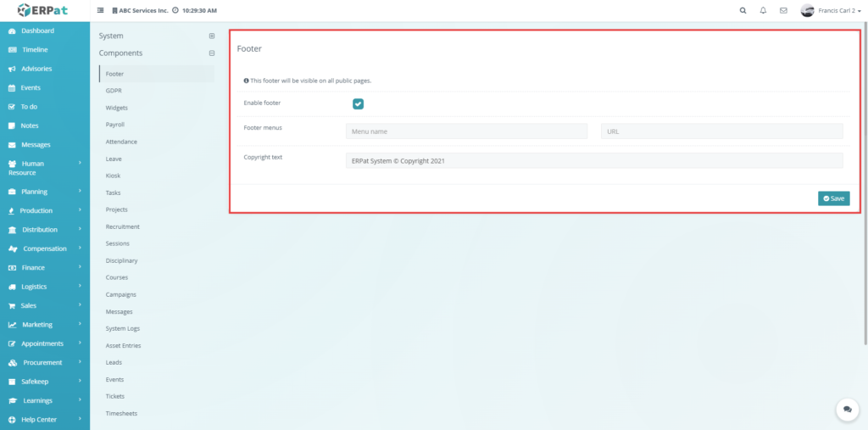The image size is (868, 430).
Task: Click the To do checkmark icon
Action: pos(12,107)
